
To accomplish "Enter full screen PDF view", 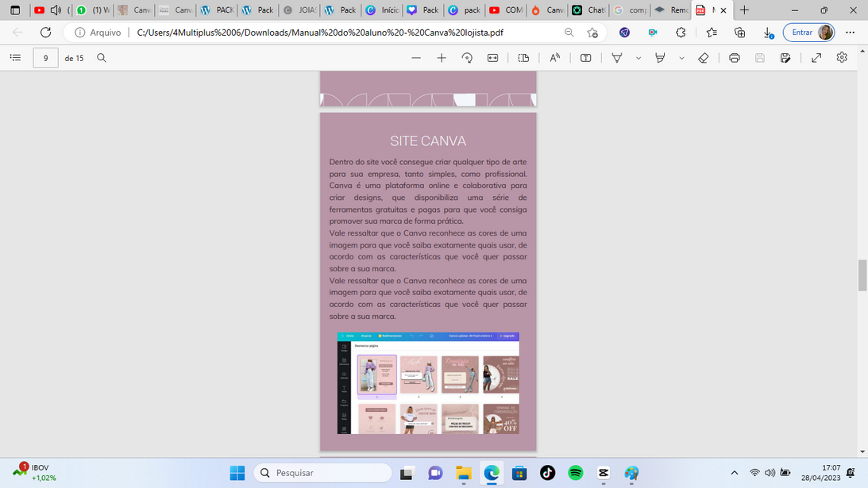I will tap(816, 58).
